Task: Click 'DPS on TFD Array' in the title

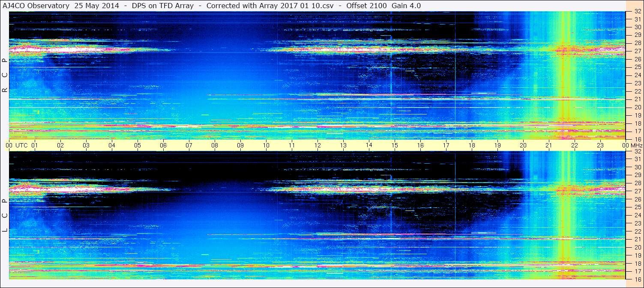Action: click(x=163, y=6)
